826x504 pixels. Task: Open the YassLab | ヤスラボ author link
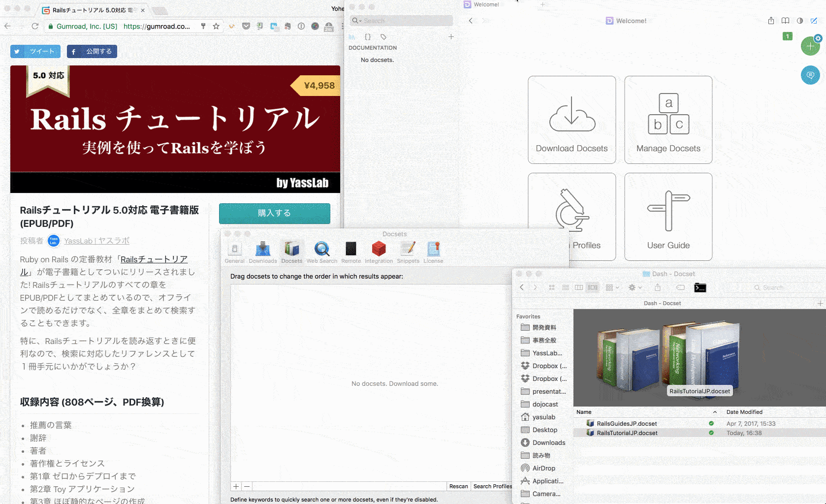96,241
